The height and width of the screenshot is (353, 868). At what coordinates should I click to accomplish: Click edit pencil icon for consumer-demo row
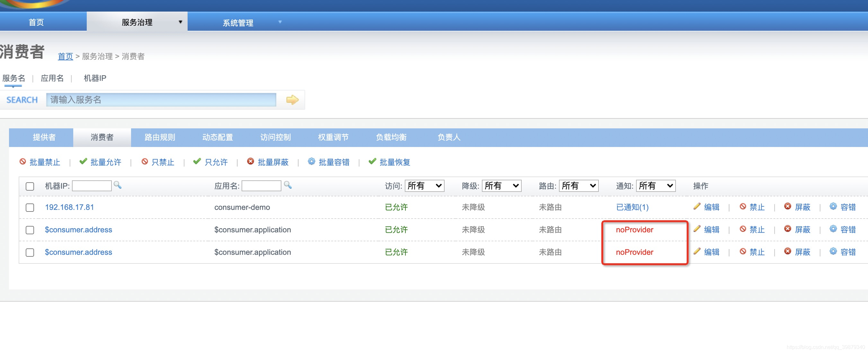(x=697, y=206)
